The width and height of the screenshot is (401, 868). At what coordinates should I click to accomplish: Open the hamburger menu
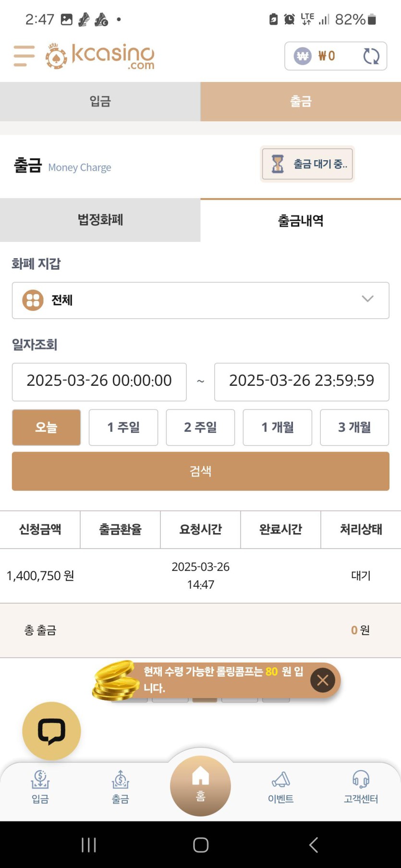tap(24, 56)
